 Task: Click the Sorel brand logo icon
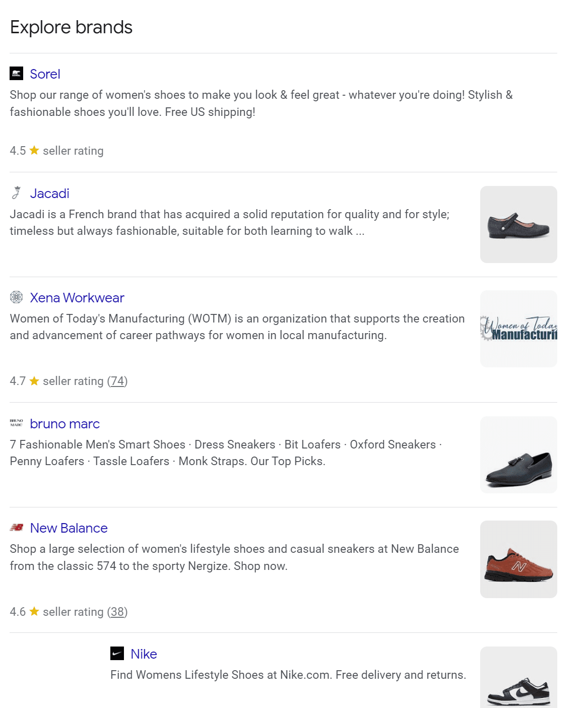click(17, 74)
